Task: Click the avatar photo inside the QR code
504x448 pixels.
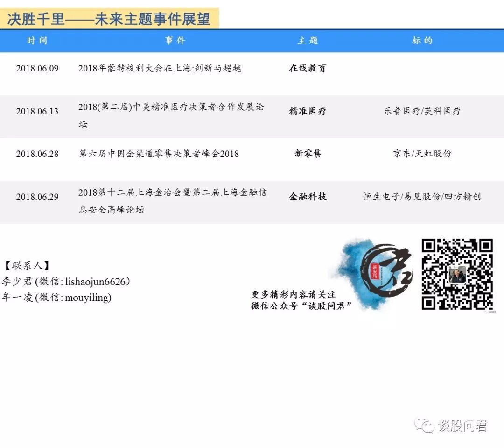Action: tap(458, 274)
